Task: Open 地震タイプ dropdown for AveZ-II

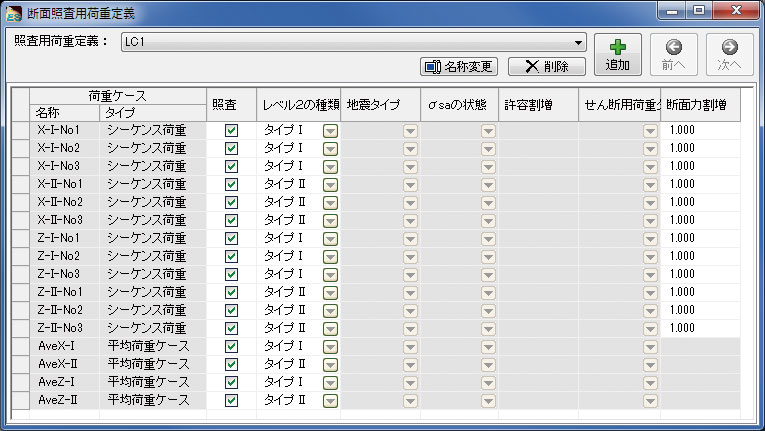Action: 410,401
